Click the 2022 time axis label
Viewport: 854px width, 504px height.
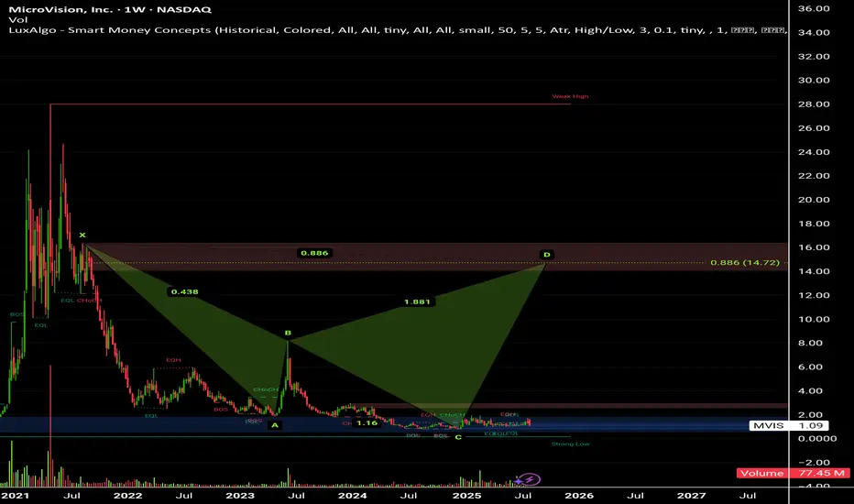pos(127,496)
